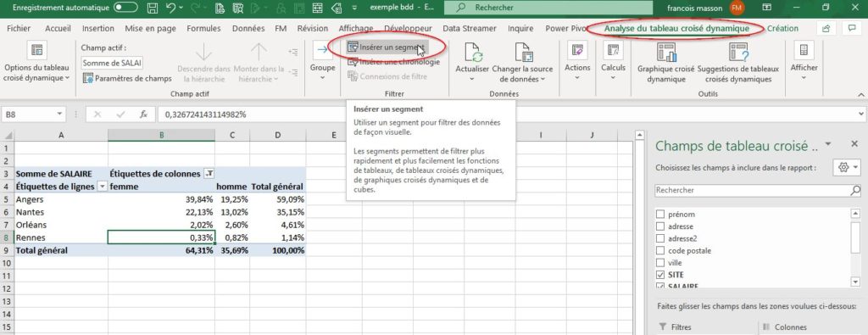The height and width of the screenshot is (335, 868).
Task: Check the ville field checkbox
Action: coord(659,263)
